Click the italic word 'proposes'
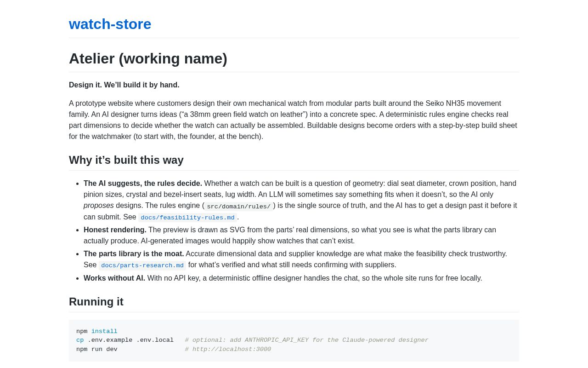The width and height of the screenshot is (588, 368). pyautogui.click(x=99, y=206)
